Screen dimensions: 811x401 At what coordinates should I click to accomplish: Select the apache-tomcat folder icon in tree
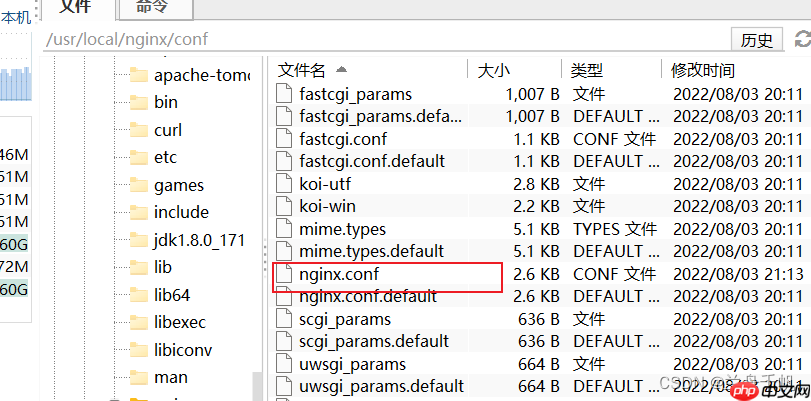pos(139,76)
